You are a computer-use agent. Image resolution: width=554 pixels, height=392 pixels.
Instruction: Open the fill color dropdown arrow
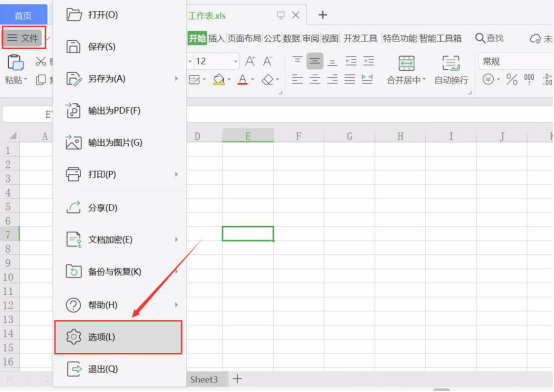point(229,80)
